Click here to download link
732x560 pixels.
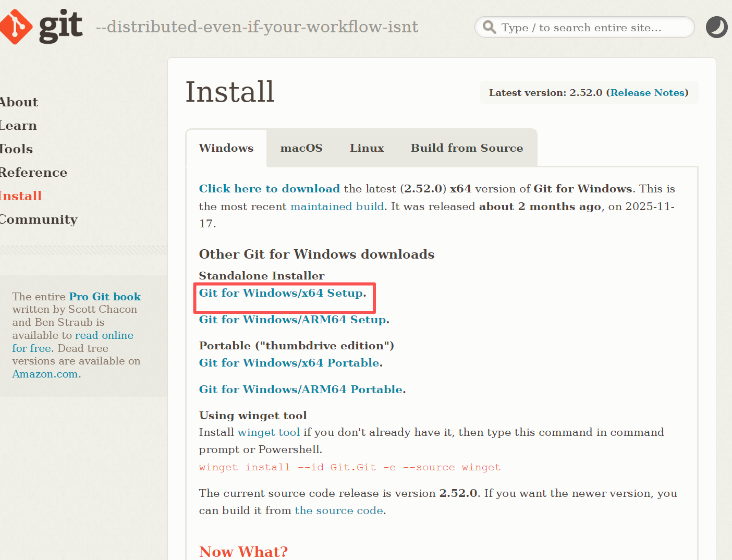pos(270,189)
